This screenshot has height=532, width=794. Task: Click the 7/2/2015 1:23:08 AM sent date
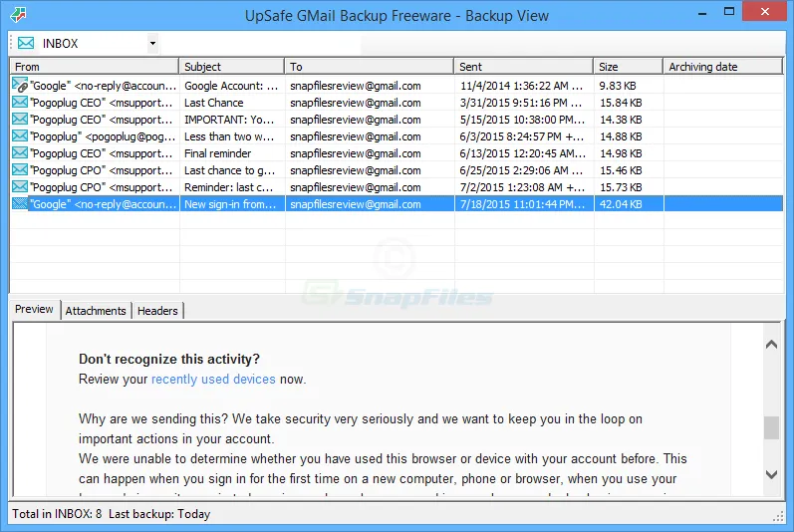[x=522, y=187]
